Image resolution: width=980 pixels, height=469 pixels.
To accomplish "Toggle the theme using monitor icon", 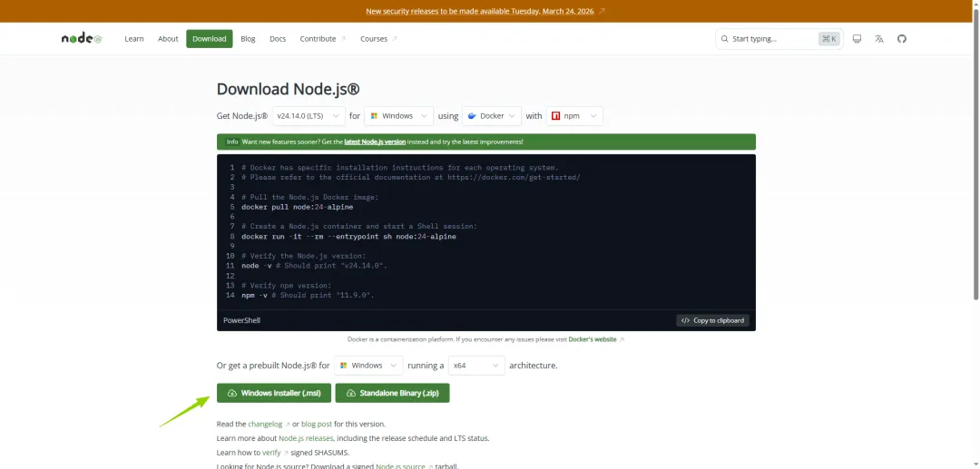I will click(857, 39).
